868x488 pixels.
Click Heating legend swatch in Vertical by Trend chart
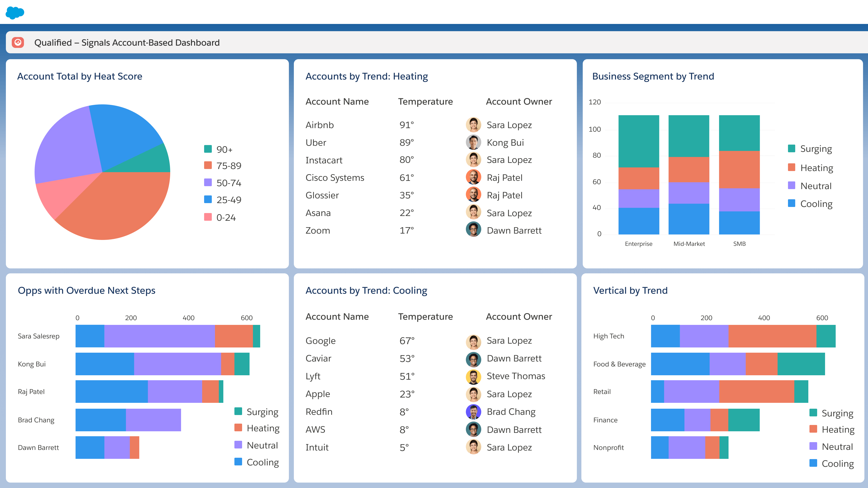click(813, 429)
